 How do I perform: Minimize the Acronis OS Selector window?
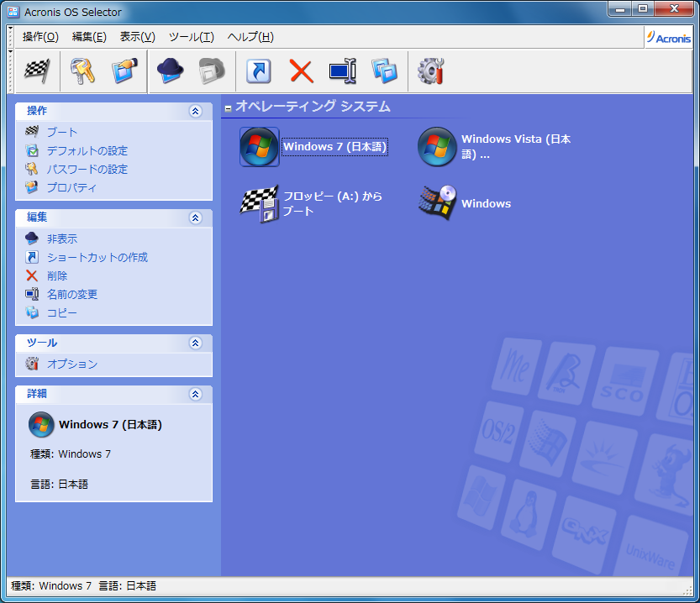tap(620, 8)
